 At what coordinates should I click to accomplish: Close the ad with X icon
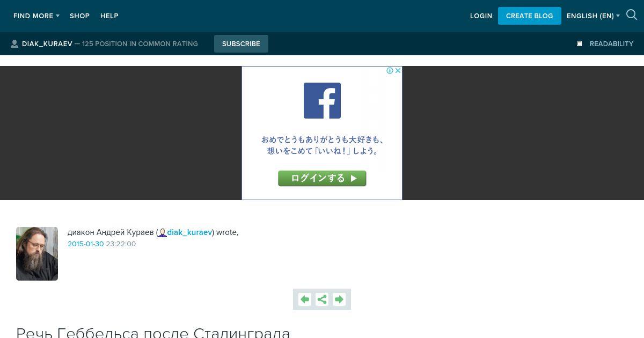tap(398, 70)
